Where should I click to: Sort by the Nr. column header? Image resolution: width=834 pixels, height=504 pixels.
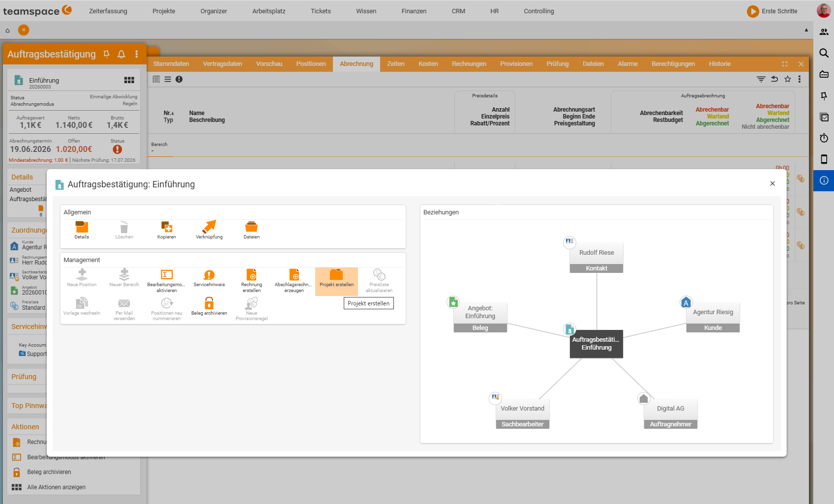point(169,113)
